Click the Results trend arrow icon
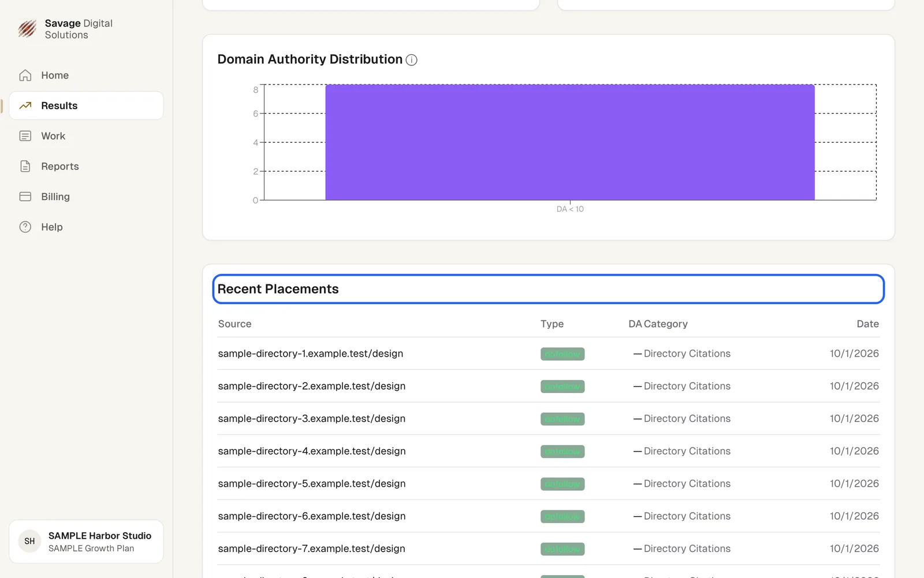 pyautogui.click(x=25, y=106)
